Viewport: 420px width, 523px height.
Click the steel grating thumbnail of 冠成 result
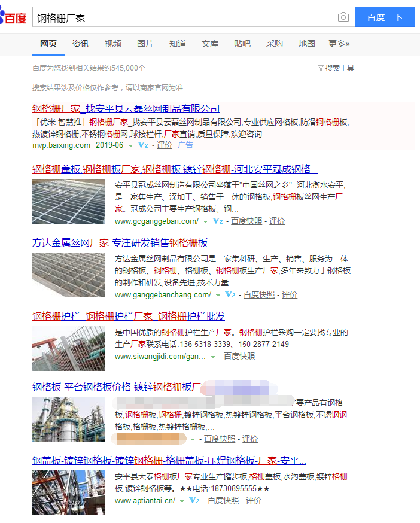[x=68, y=201]
